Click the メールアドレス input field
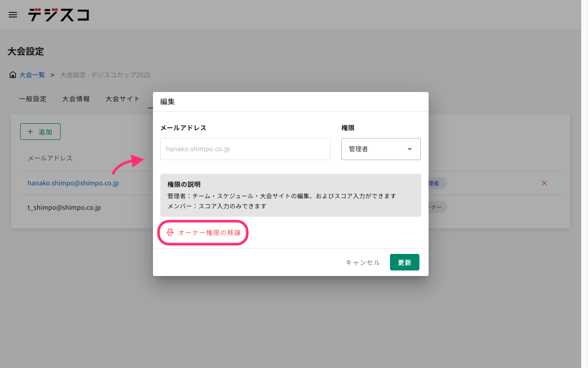 click(x=245, y=149)
